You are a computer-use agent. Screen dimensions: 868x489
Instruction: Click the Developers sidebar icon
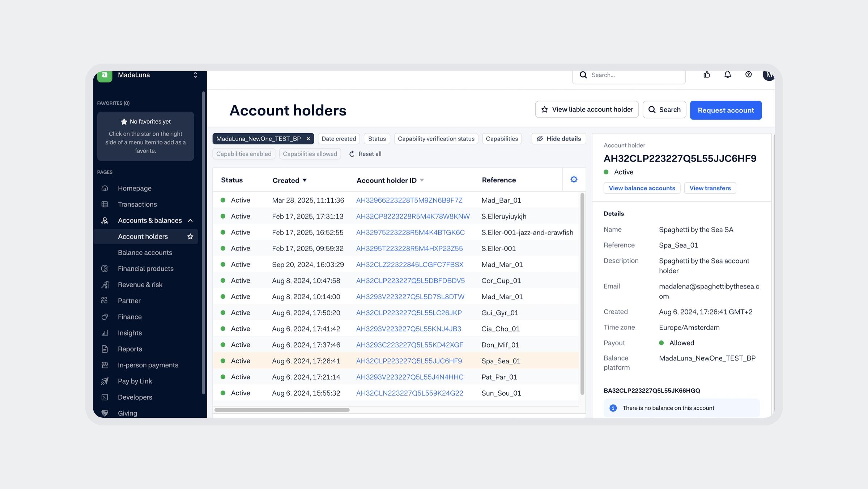click(x=105, y=397)
